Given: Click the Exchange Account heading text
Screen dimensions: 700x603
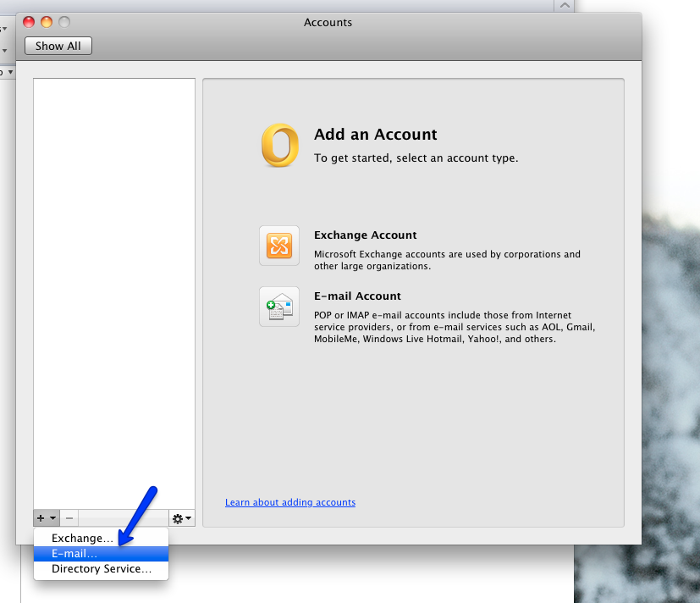Looking at the screenshot, I should point(365,235).
